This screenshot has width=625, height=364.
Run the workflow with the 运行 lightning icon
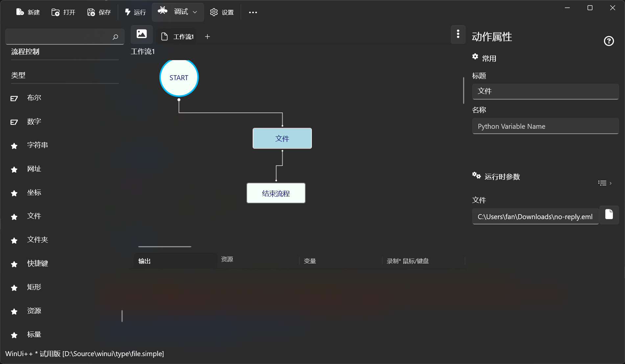point(127,12)
